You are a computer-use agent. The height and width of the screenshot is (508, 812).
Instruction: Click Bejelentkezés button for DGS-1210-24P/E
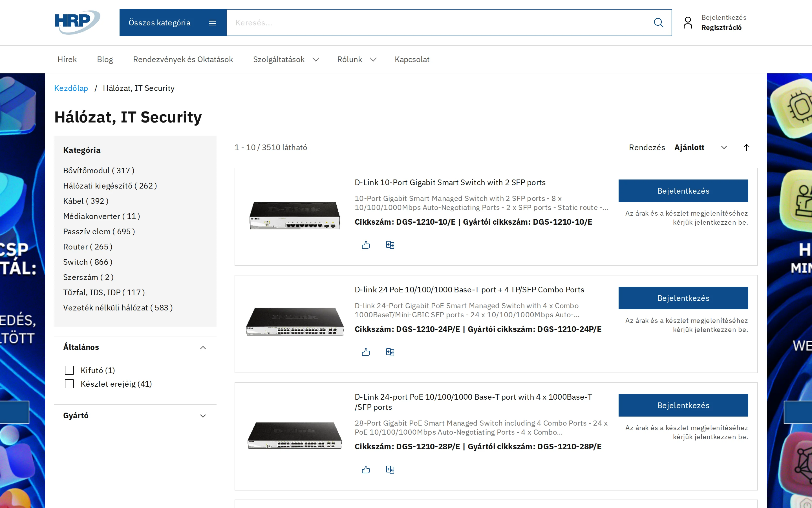(x=683, y=298)
